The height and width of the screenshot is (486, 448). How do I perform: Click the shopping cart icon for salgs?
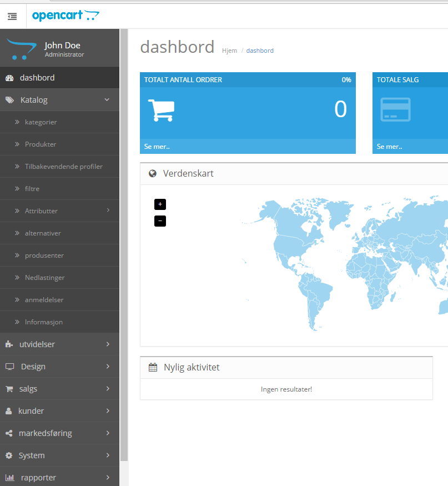tap(9, 388)
